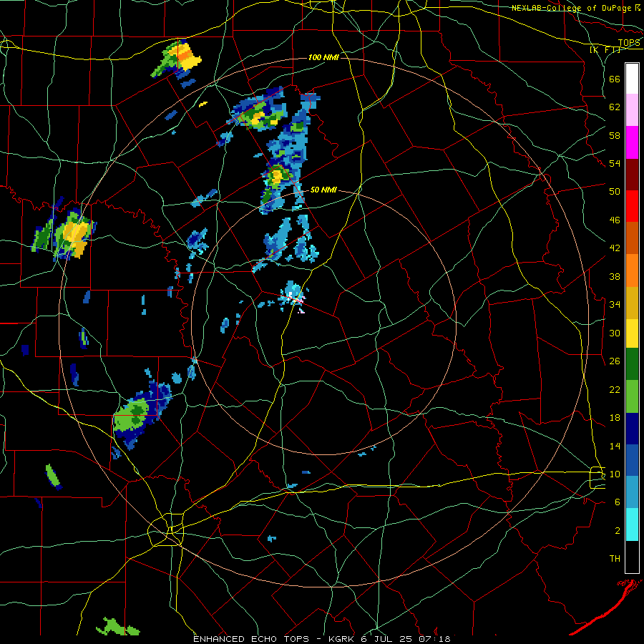Click the "50" legend value
The width and height of the screenshot is (644, 644).
click(615, 192)
